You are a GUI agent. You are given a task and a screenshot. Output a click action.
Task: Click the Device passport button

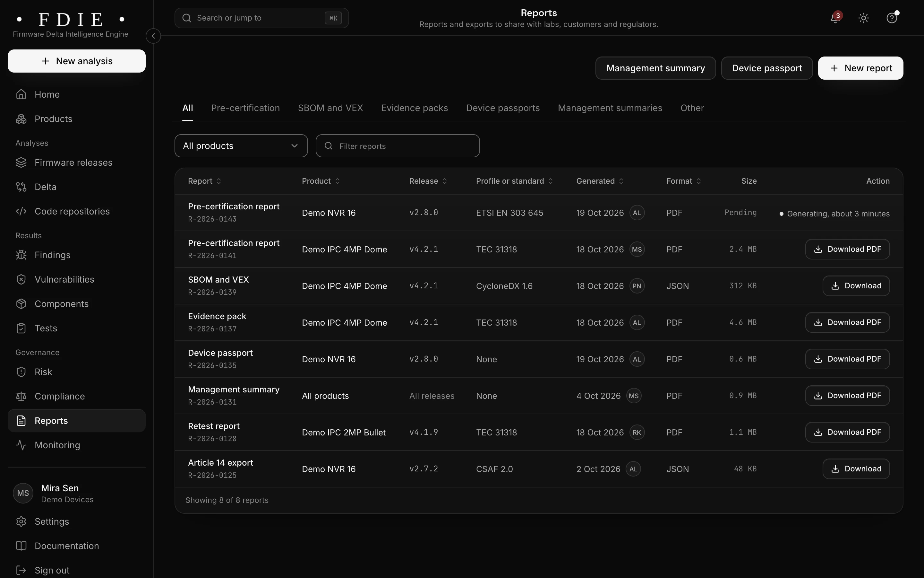coord(767,68)
